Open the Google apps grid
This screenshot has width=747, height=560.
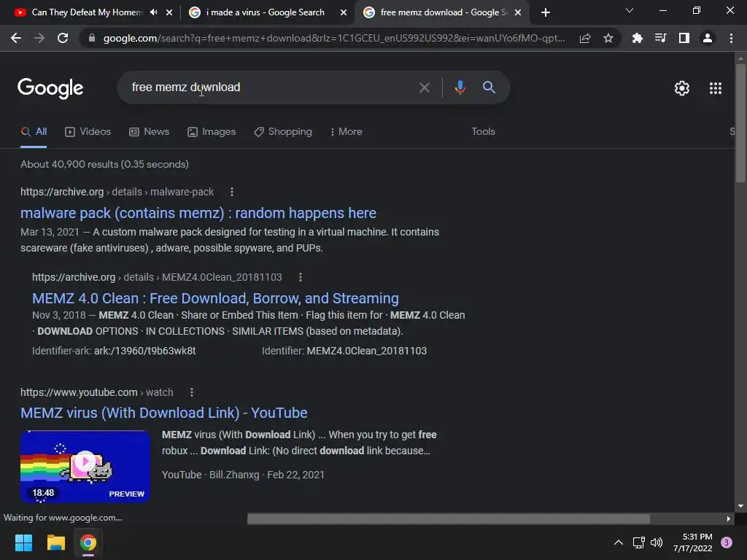[716, 88]
